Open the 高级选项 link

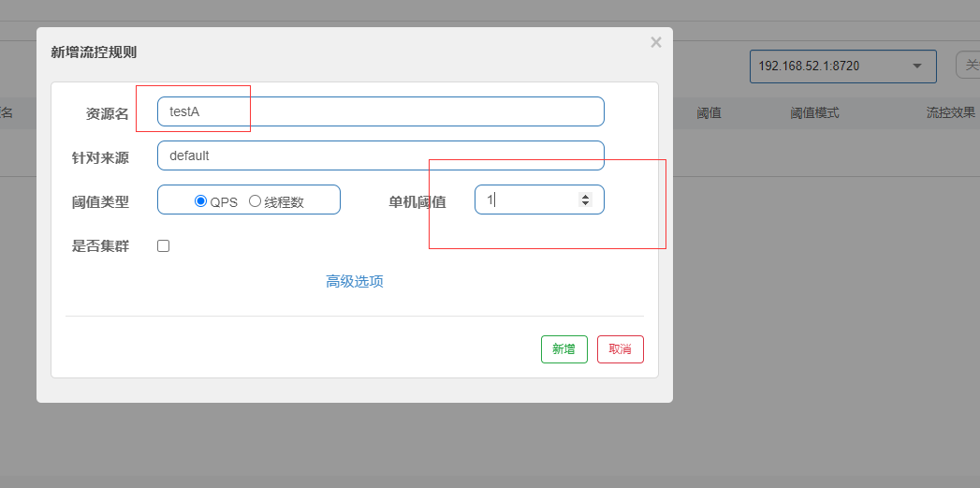click(355, 282)
